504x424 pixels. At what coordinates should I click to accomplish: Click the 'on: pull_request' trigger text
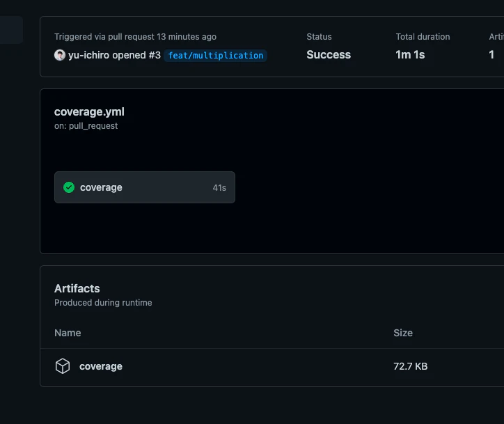[x=86, y=126]
